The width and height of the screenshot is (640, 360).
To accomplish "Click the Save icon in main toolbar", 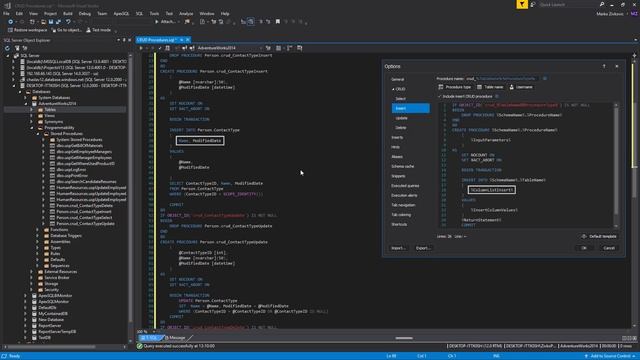I will pos(51,22).
